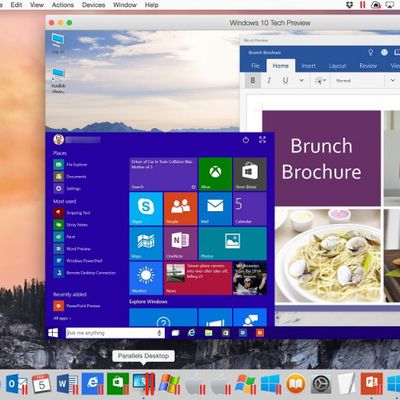Screen dimensions: 400x400
Task: Open PowerPoint on the Windows taskbar
Action: [260, 333]
